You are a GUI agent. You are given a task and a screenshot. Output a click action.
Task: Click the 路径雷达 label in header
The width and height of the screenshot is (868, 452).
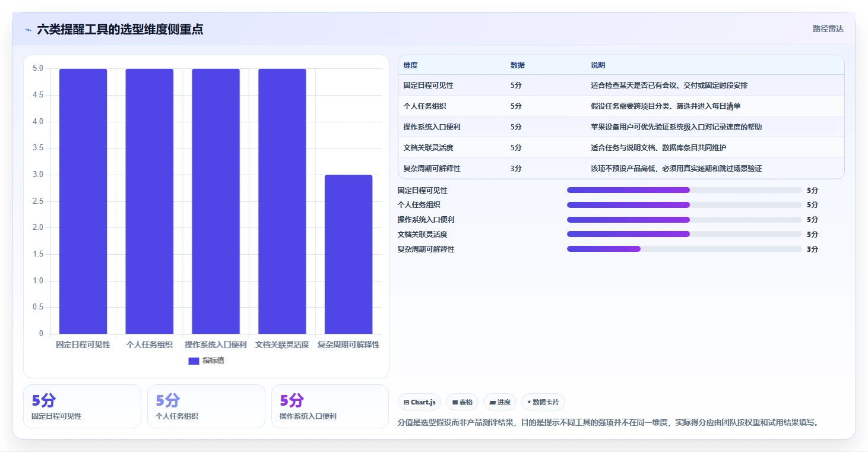coord(828,29)
